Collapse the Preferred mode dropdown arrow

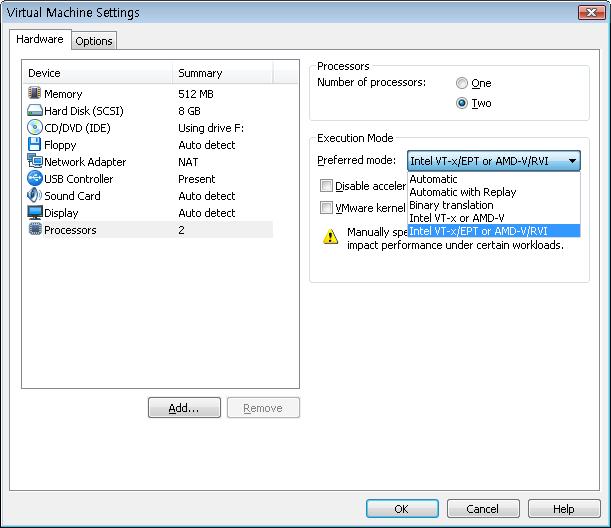point(572,161)
